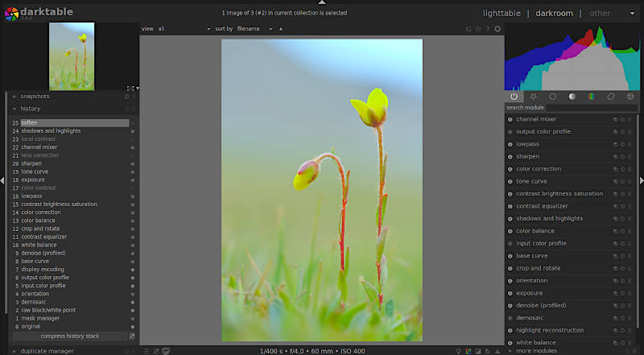Open the view switcher dropdown arrow next to other
Screen dimensions: 644x355
(632, 14)
